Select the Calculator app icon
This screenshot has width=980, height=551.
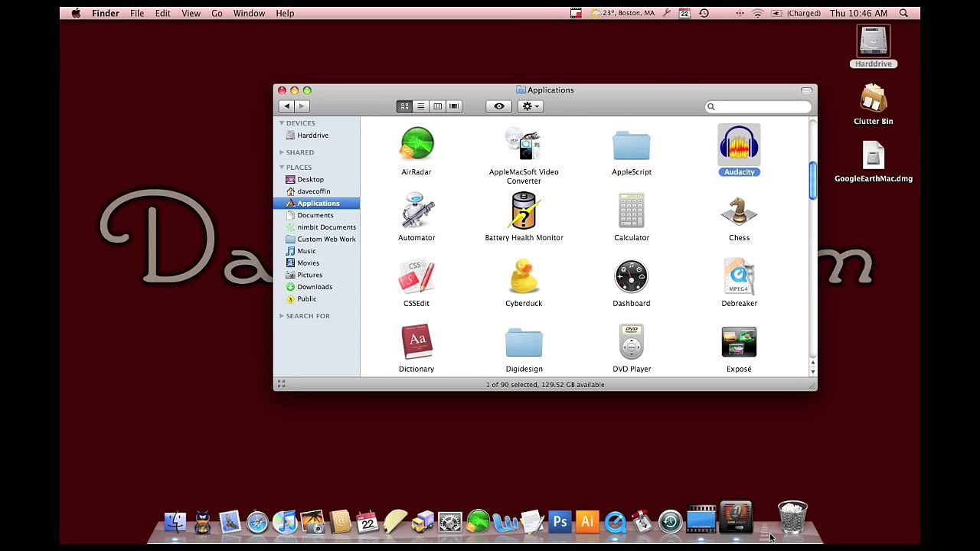point(632,210)
